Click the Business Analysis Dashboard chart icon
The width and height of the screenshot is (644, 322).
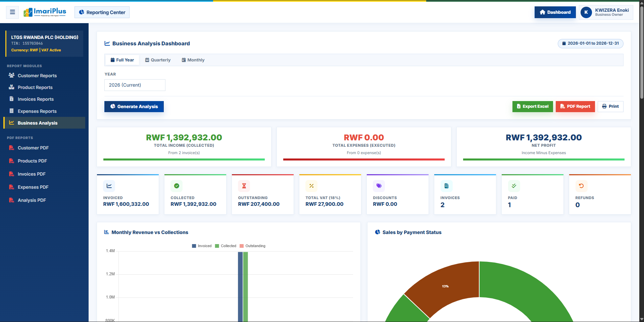107,43
